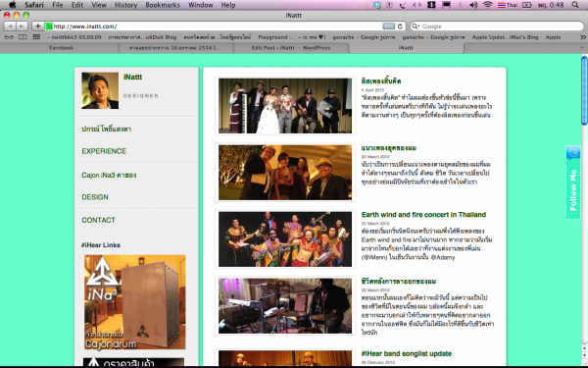Screen dimensions: 588x368
Task: Open the Twitter Follow Me side button
Action: [x=573, y=183]
